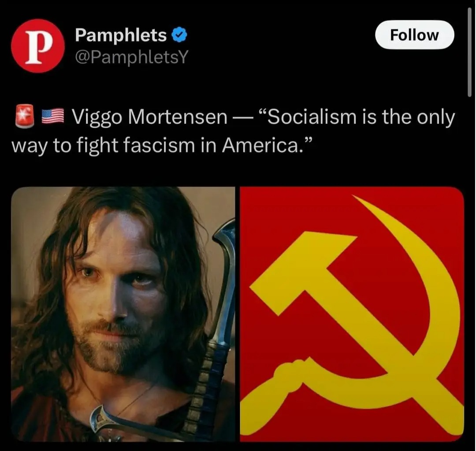Click the word fascism in the tweet
476x451 pixels.
pyautogui.click(x=159, y=145)
